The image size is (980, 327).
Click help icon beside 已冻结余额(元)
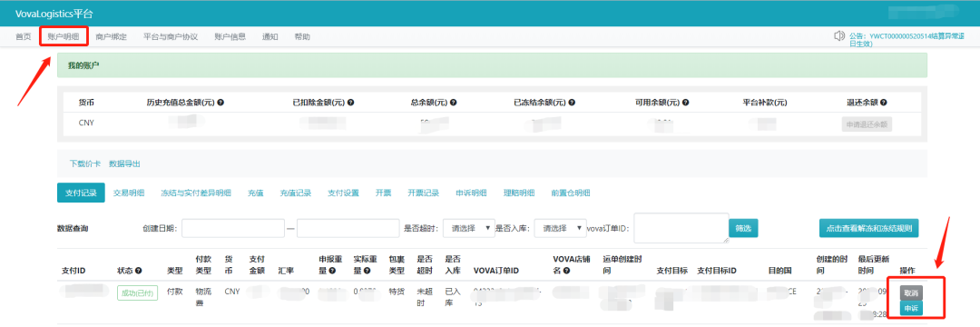(572, 103)
